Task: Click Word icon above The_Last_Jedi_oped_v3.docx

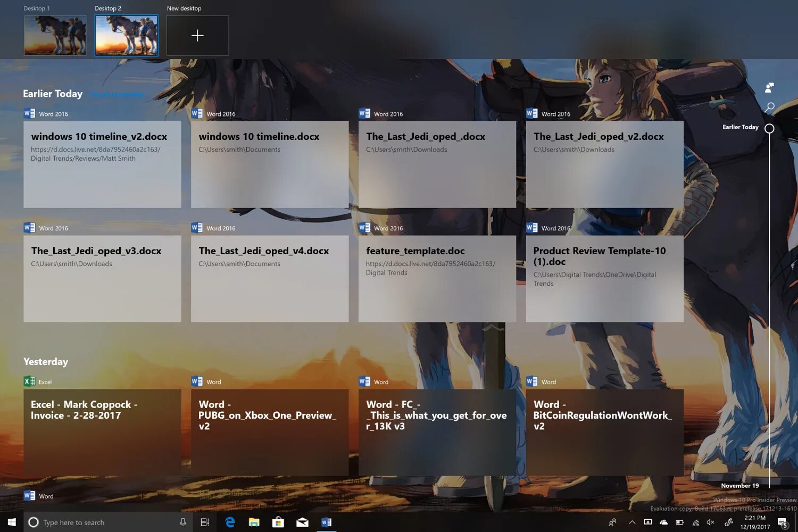Action: click(x=29, y=228)
